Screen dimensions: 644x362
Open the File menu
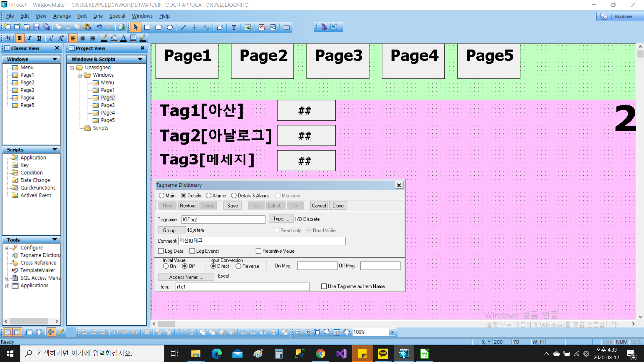click(10, 16)
